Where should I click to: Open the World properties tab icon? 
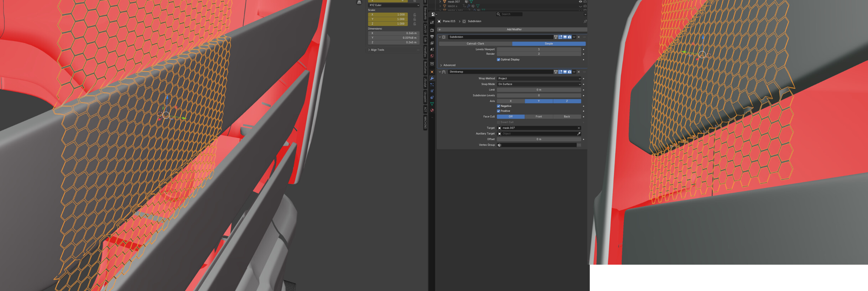tap(432, 56)
